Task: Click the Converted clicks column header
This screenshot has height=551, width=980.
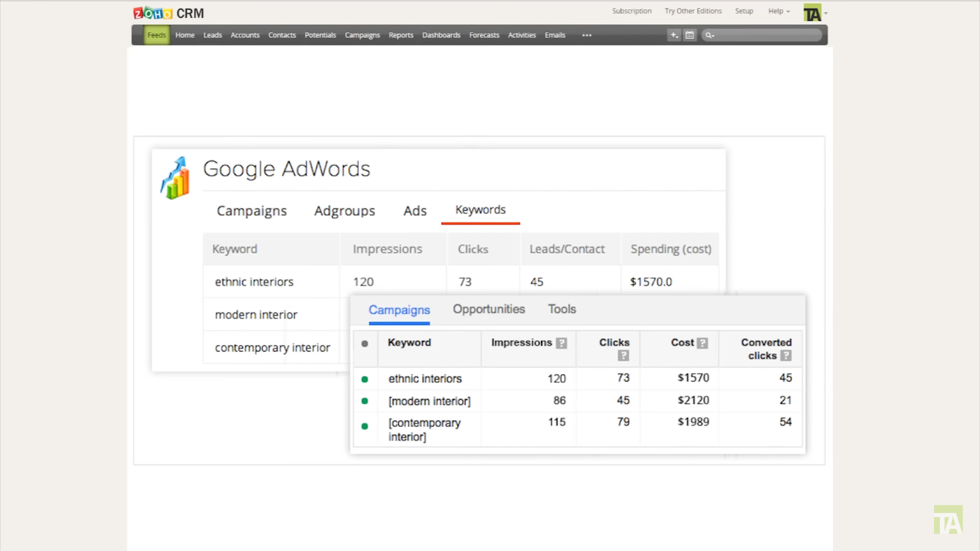Action: [x=766, y=349]
